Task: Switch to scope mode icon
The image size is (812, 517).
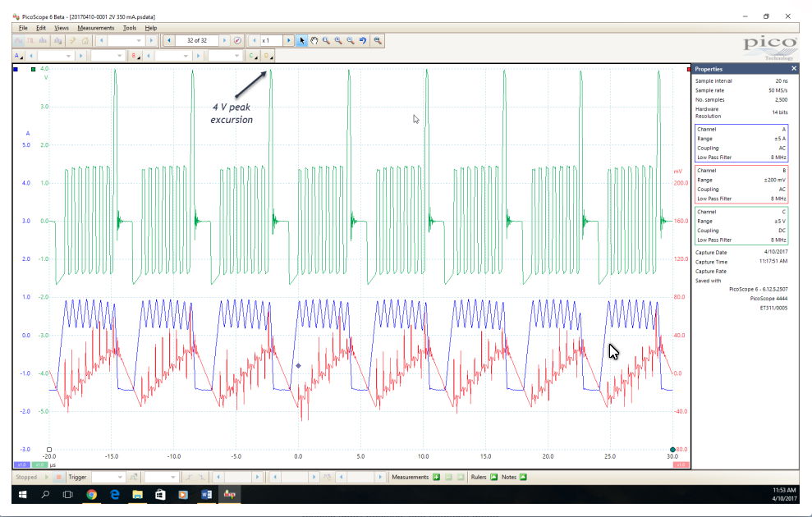Action: (19, 40)
